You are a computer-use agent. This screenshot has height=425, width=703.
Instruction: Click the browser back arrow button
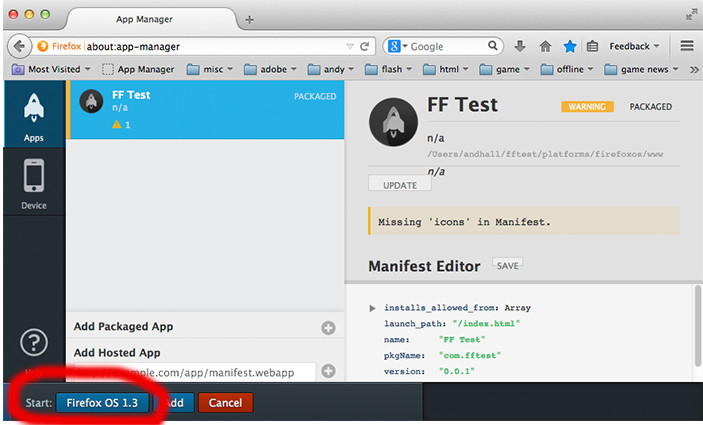(x=19, y=46)
